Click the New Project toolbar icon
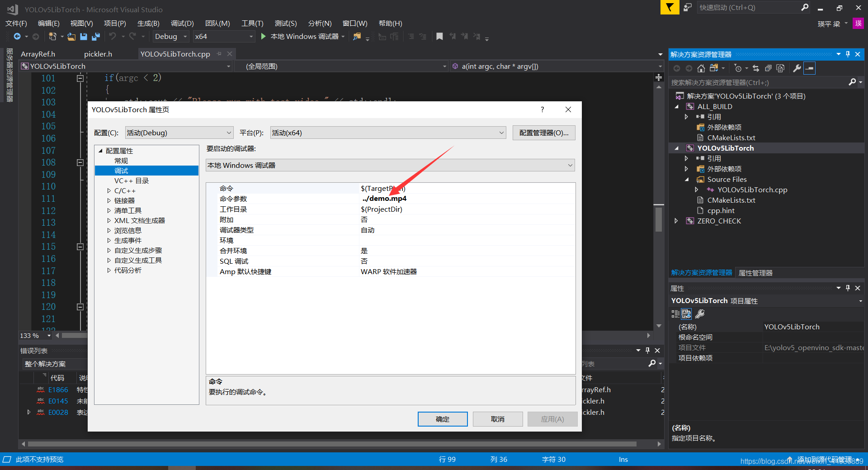Viewport: 868px width, 470px height. coord(53,36)
